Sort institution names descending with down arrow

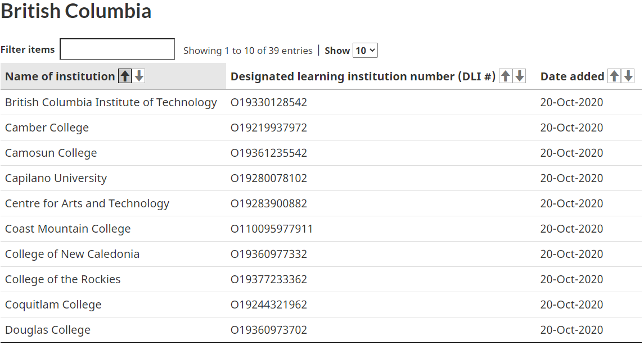coord(139,76)
